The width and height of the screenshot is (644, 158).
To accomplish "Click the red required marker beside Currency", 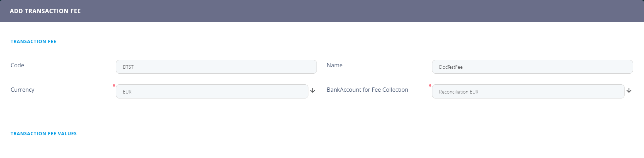I will (x=114, y=85).
